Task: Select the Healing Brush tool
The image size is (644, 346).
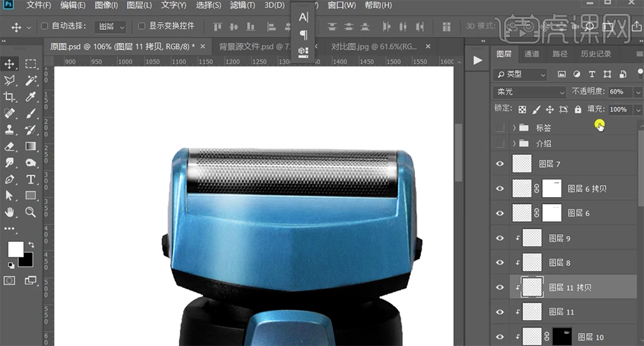Action: click(10, 113)
